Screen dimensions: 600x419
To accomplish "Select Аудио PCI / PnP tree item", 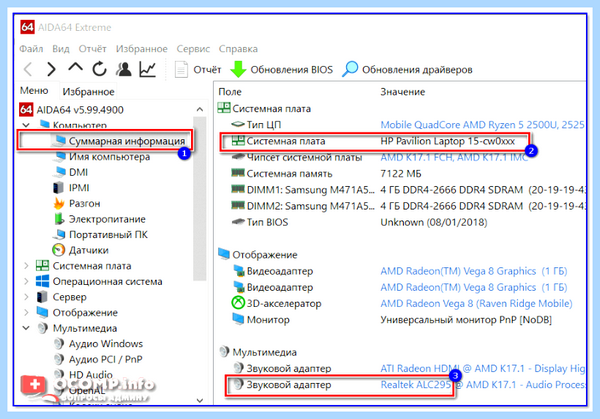I will (106, 360).
